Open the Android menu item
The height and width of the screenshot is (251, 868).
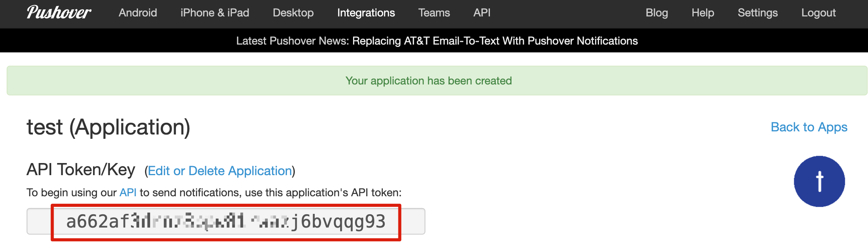tap(138, 13)
